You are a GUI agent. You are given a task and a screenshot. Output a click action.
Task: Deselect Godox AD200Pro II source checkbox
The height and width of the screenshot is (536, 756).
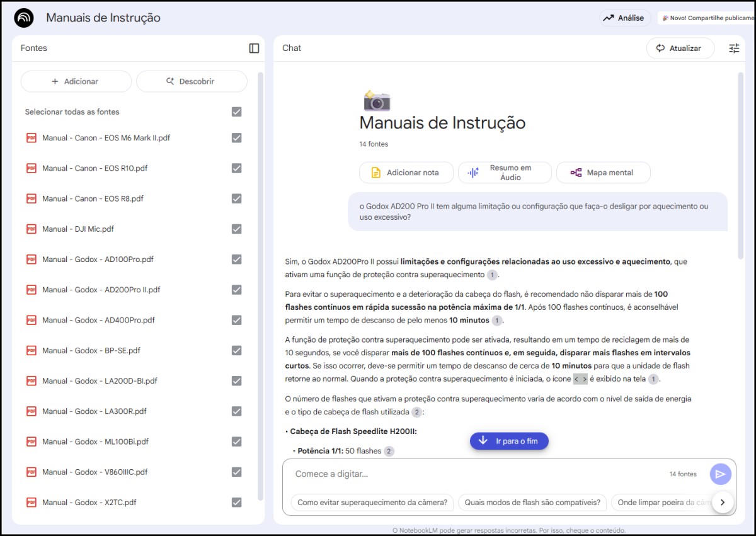(x=236, y=290)
